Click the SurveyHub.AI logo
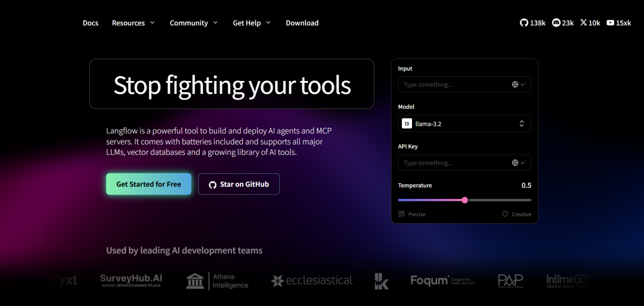Screen dimensions: 644x306 pyautogui.click(x=131, y=280)
